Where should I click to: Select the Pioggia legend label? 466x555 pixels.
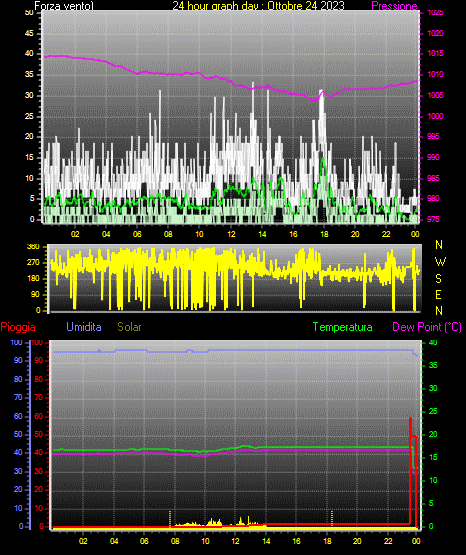click(x=18, y=327)
